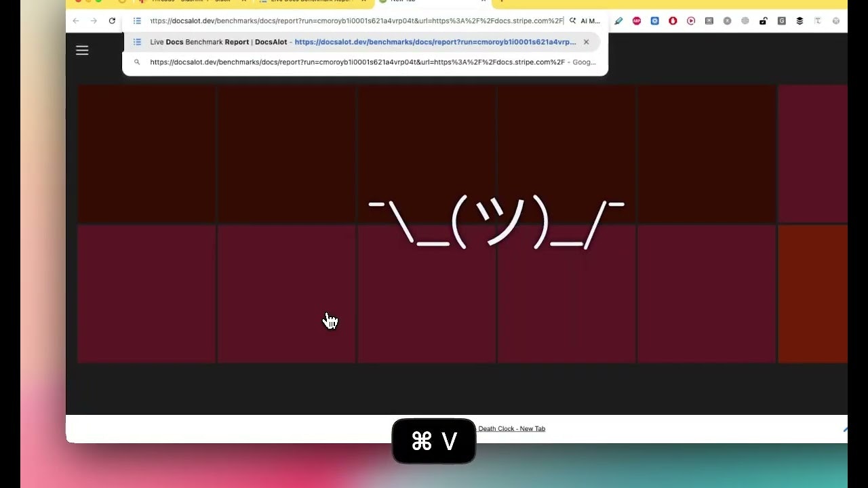Open the red ABP Adblock Plus extension
The width and height of the screenshot is (868, 488).
(637, 21)
